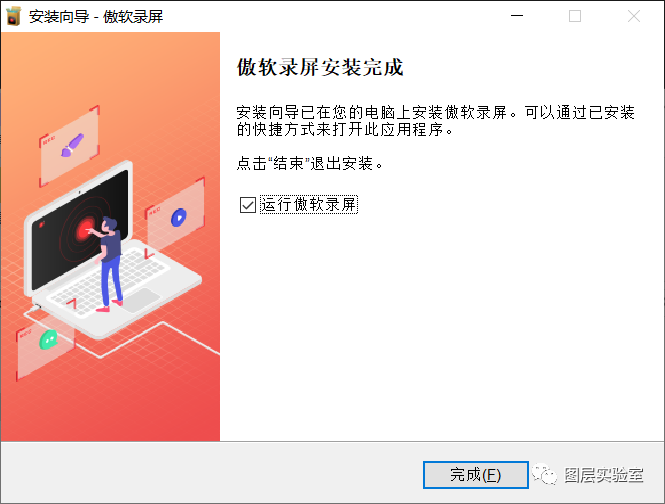
Task: Click the green chat bubble icon
Action: pos(48,339)
